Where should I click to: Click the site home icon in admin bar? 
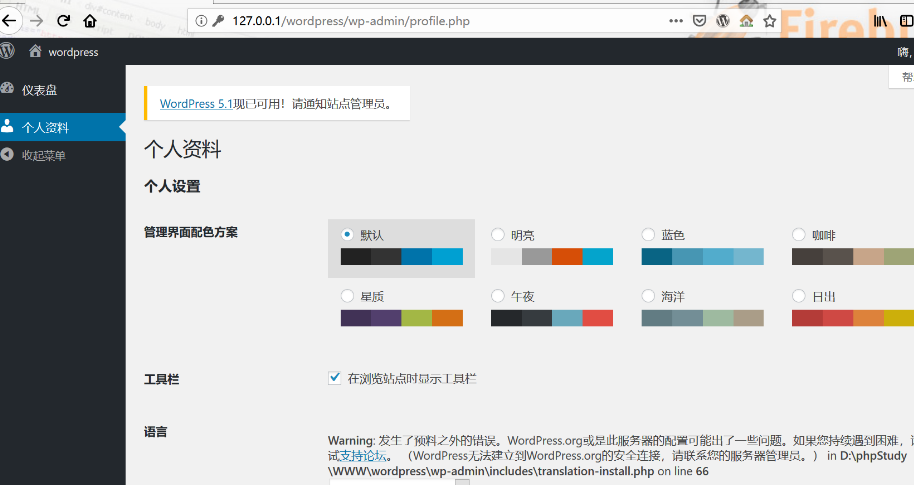point(36,51)
